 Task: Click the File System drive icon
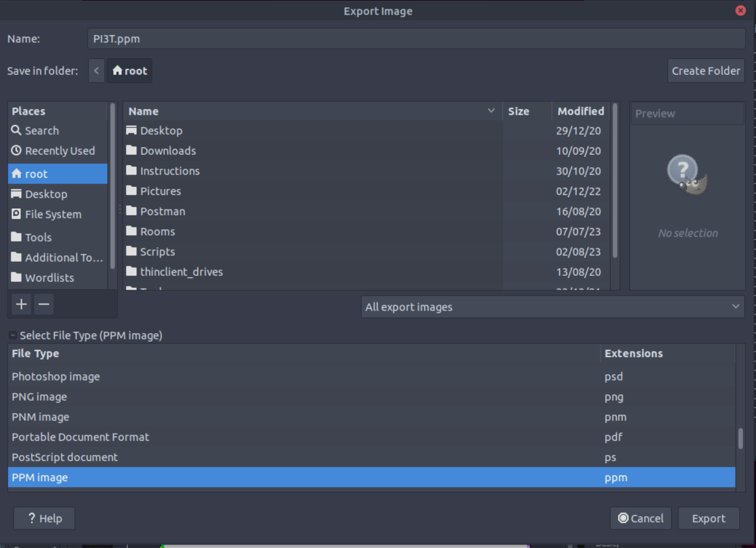(16, 214)
